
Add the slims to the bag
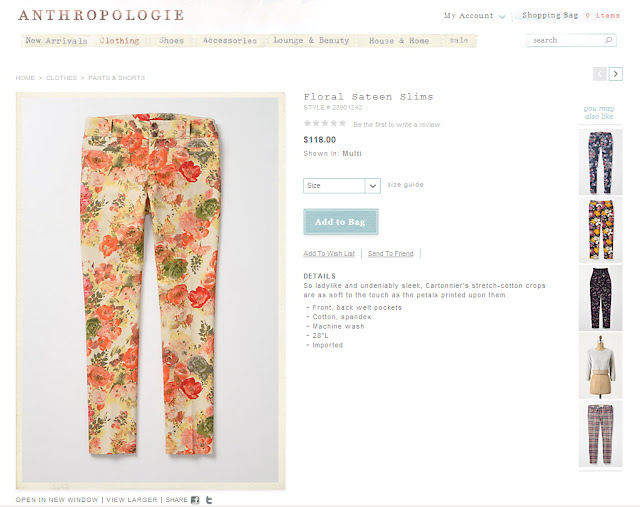(341, 222)
